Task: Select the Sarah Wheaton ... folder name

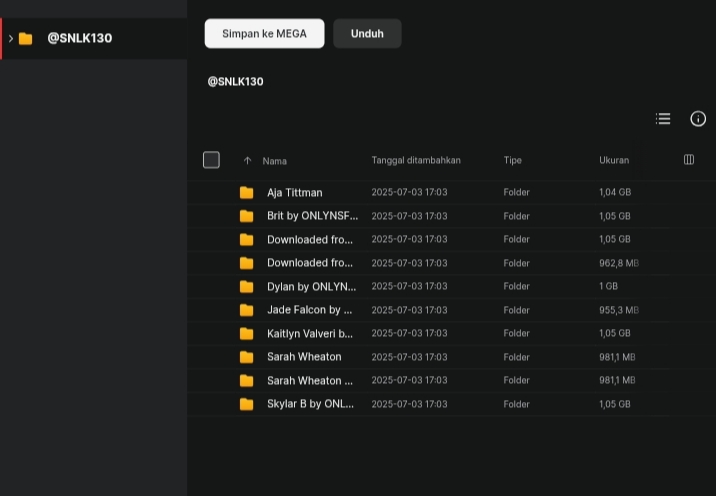Action: coord(310,380)
